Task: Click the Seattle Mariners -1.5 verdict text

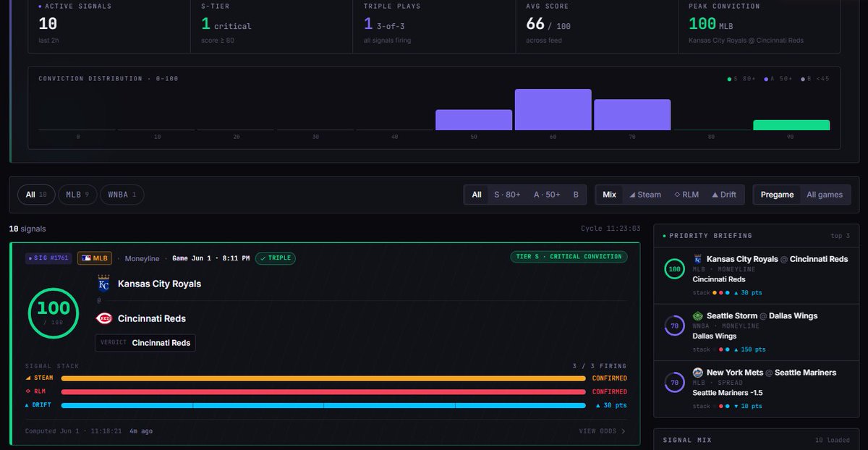Action: tap(728, 393)
